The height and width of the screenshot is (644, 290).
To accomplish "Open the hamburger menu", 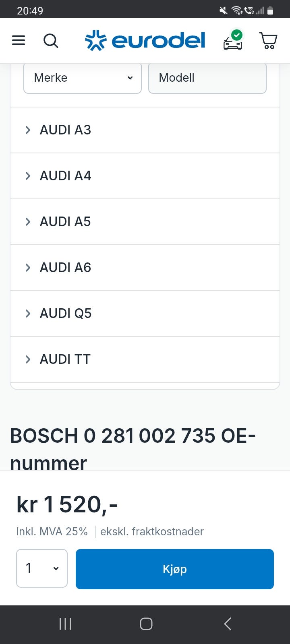I will click(x=19, y=41).
